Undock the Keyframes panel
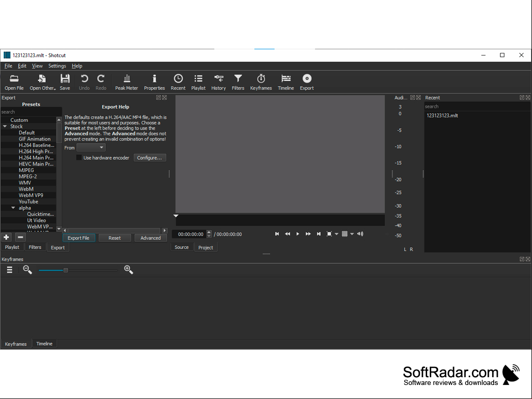This screenshot has height=399, width=532. [x=522, y=259]
